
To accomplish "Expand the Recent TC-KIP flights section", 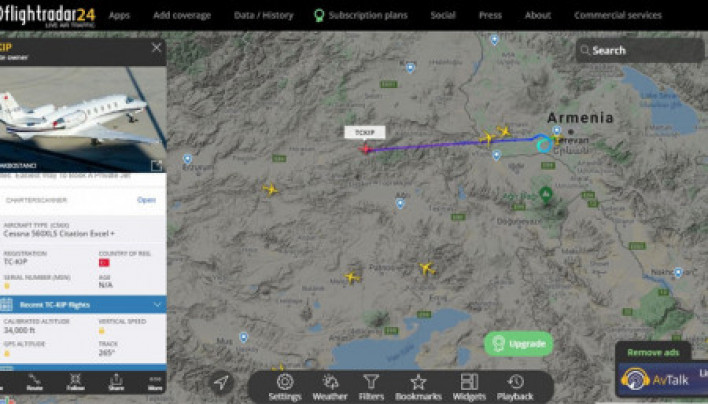I will coord(83,305).
